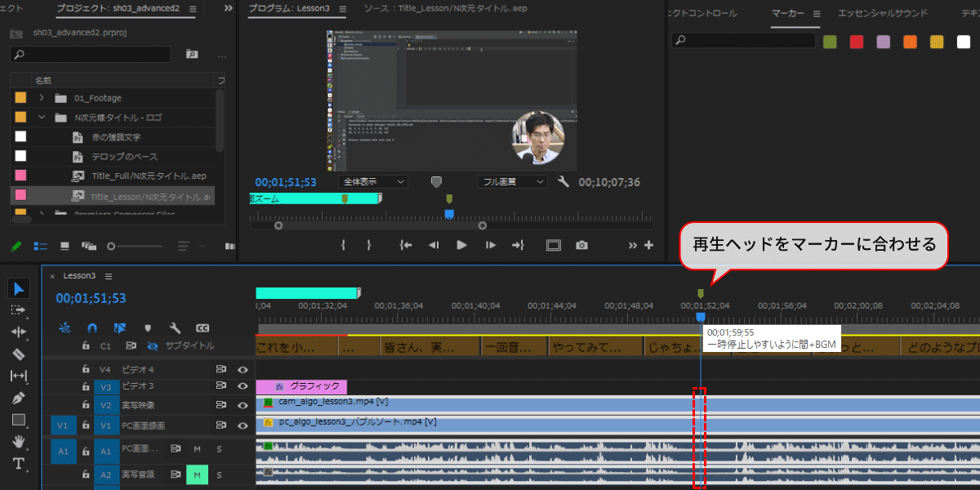Viewport: 980px width, 490px height.
Task: Select the Razor tool
Action: pos(20,354)
